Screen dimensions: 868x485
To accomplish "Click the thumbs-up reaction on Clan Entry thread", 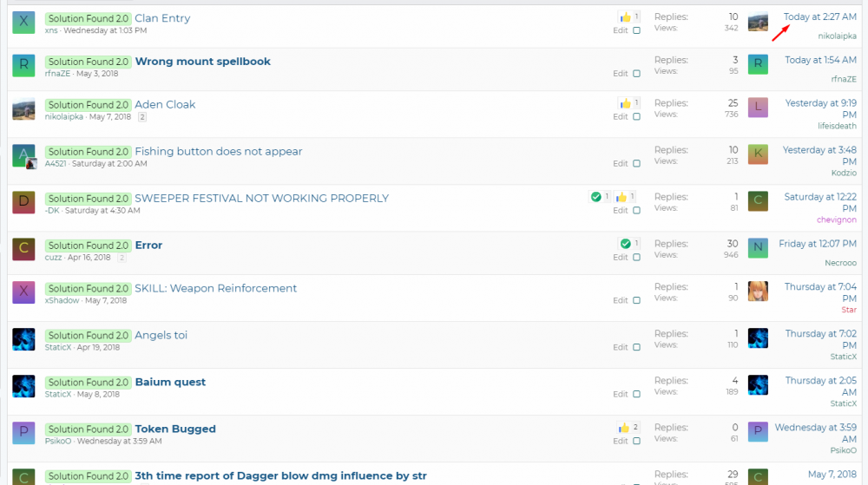I will click(x=625, y=16).
